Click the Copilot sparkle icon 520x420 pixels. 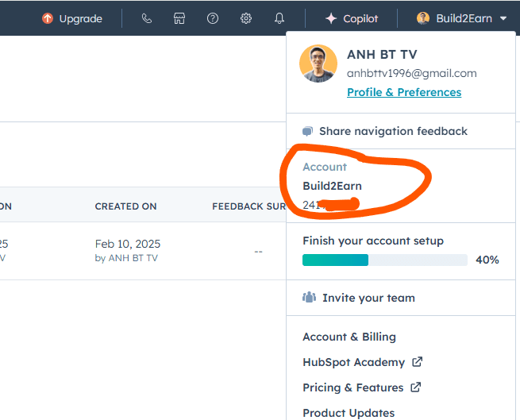coord(331,18)
